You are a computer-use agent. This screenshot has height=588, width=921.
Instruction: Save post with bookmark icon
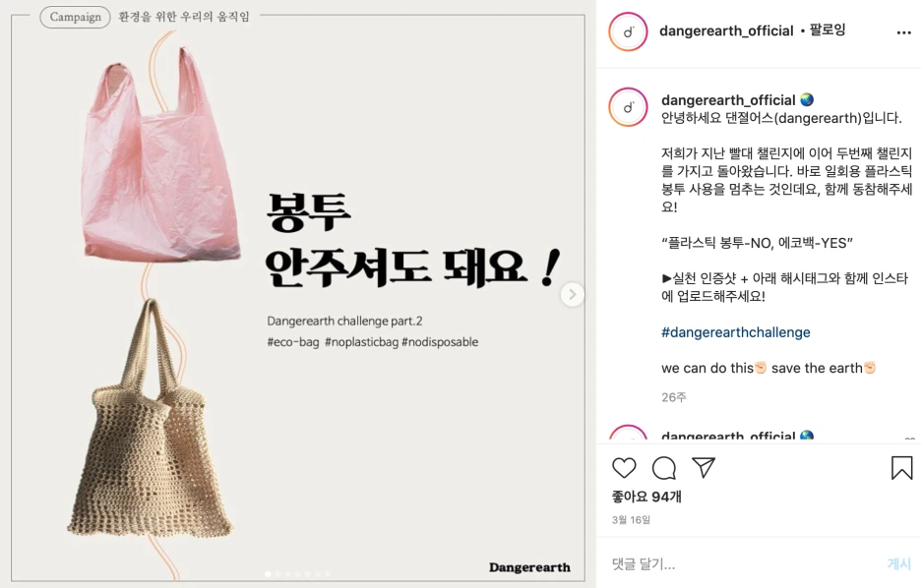pyautogui.click(x=901, y=468)
